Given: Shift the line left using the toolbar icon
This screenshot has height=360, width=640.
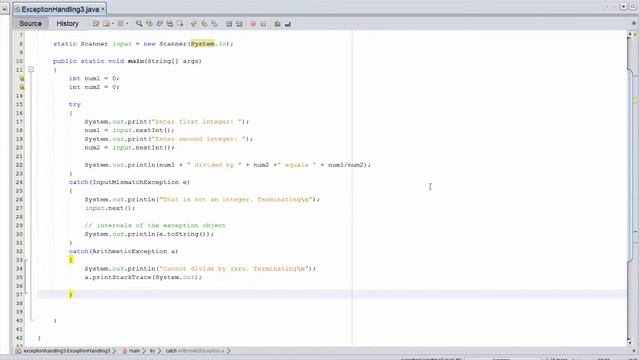Looking at the screenshot, I should 229,24.
